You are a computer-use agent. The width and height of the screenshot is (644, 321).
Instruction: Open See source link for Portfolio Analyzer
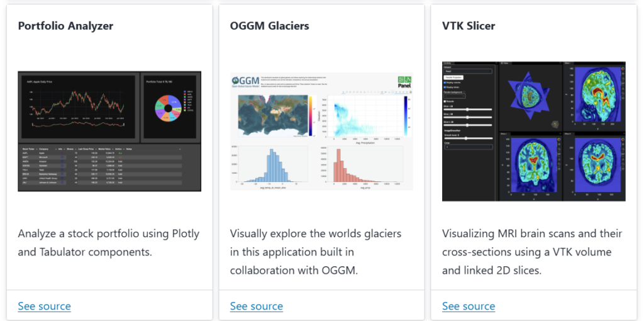tap(44, 306)
